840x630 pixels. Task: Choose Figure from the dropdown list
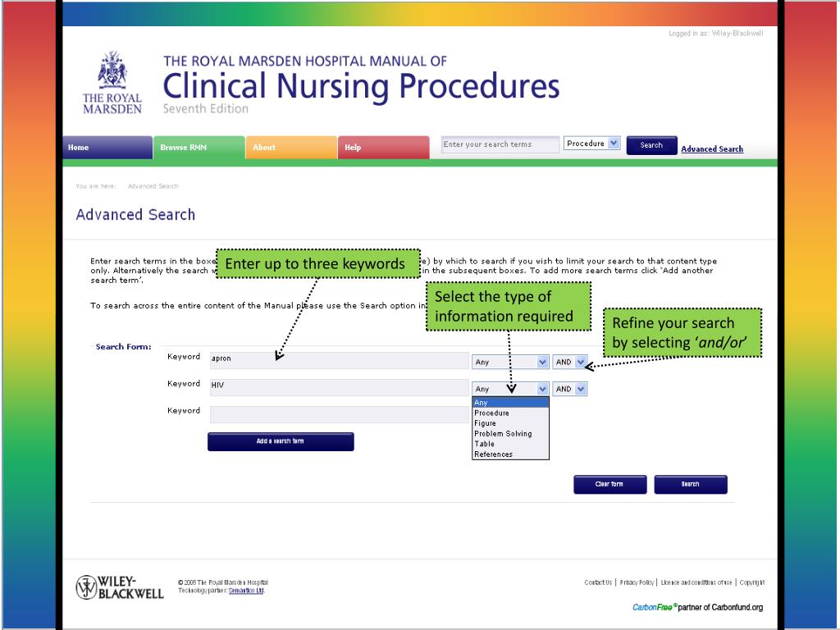(510, 423)
